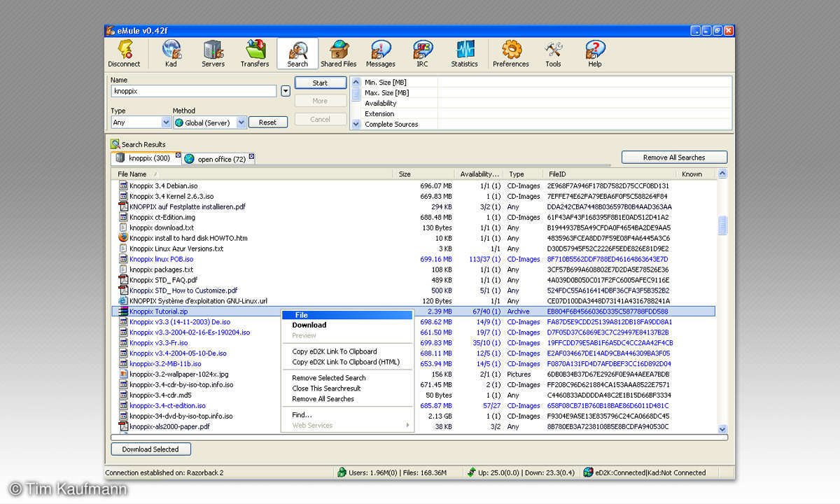Click the Download Selected button
This screenshot has width=840, height=504.
tap(150, 449)
